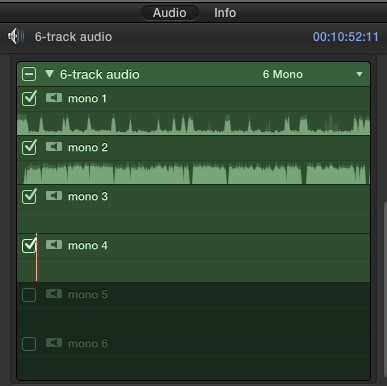Select the mono 4 label
This screenshot has width=387, height=386.
click(x=88, y=245)
